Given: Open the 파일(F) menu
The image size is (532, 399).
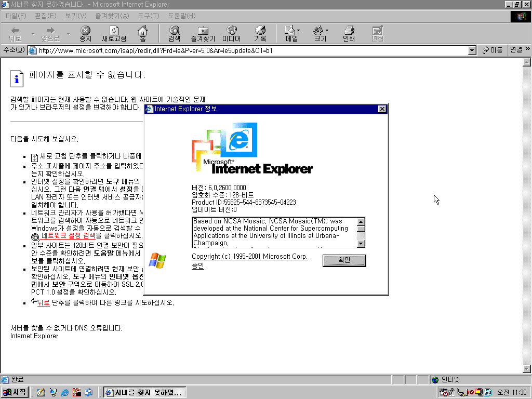Looking at the screenshot, I should (x=16, y=16).
